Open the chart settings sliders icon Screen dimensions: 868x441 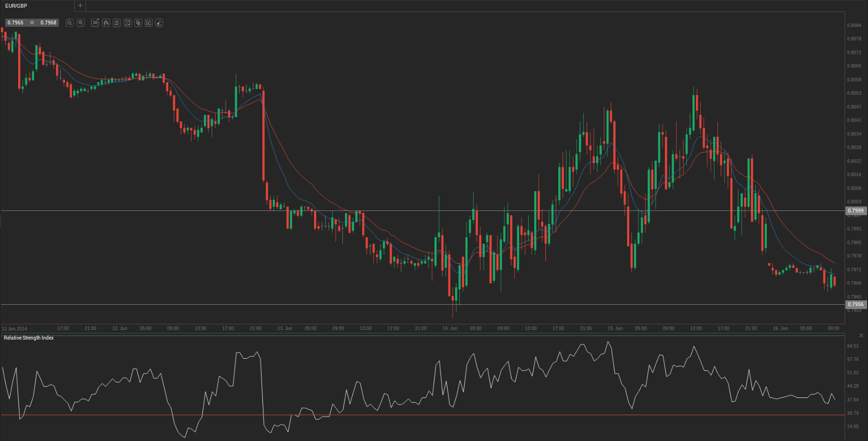point(117,23)
